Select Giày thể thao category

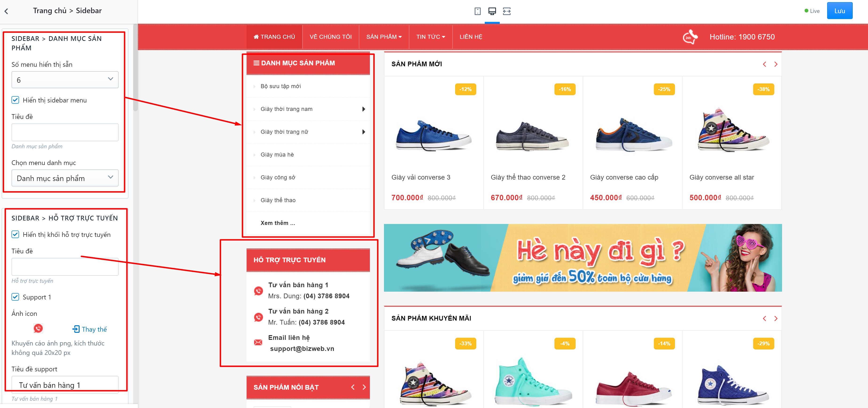278,200
